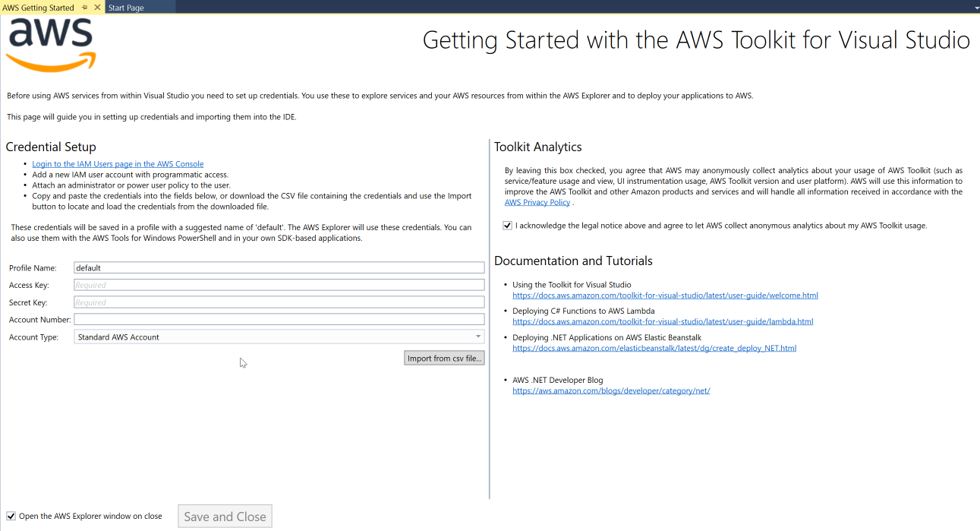Image resolution: width=980 pixels, height=531 pixels.
Task: Uncheck the anonymous analytics acknowledgment checkbox
Action: pos(507,226)
